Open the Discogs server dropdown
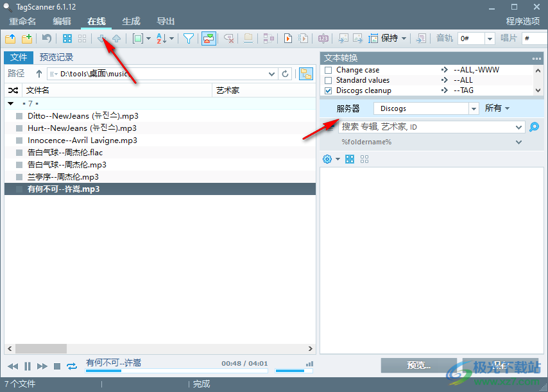548x392 pixels. (x=473, y=108)
